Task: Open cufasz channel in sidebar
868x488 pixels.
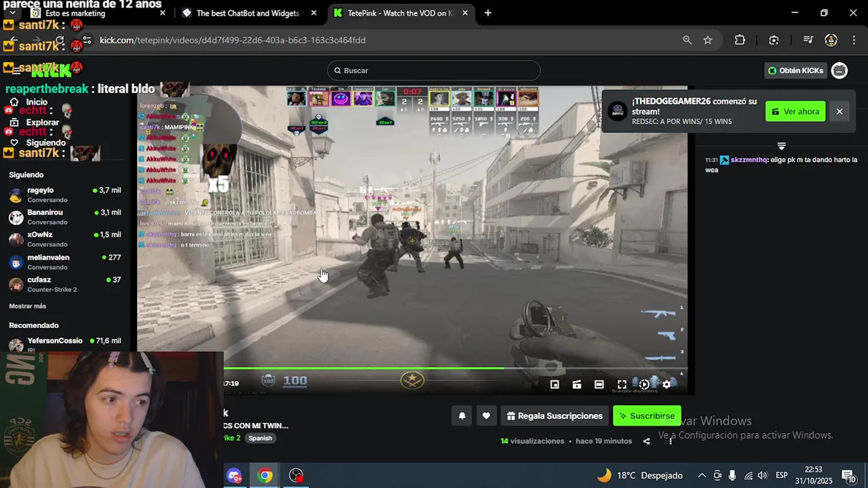Action: (x=65, y=285)
